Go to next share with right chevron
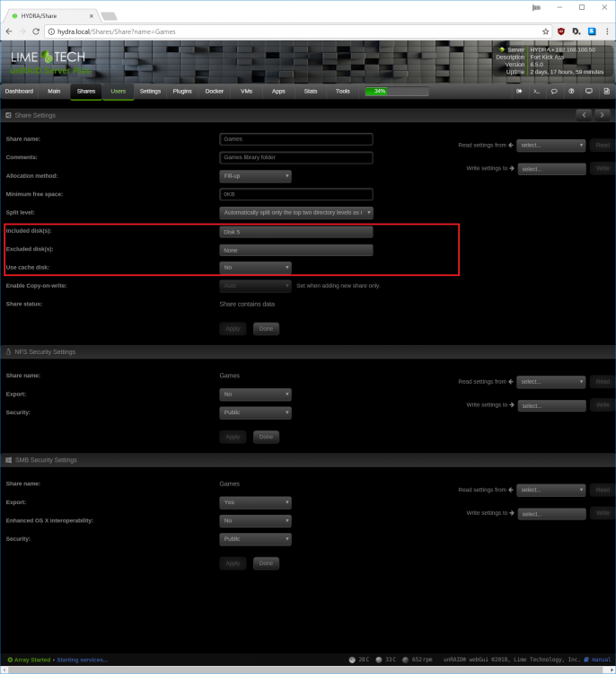The image size is (616, 674). [603, 115]
